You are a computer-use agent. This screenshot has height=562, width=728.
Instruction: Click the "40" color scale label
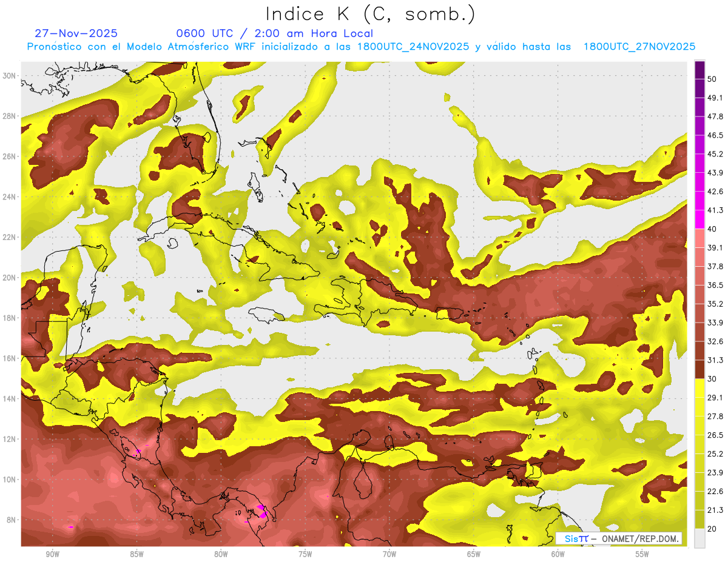712,229
